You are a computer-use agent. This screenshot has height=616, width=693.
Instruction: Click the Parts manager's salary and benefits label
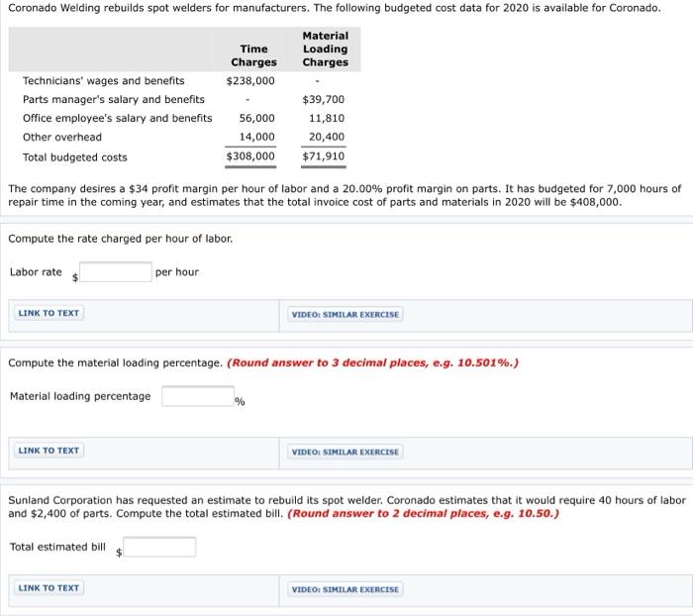point(114,99)
